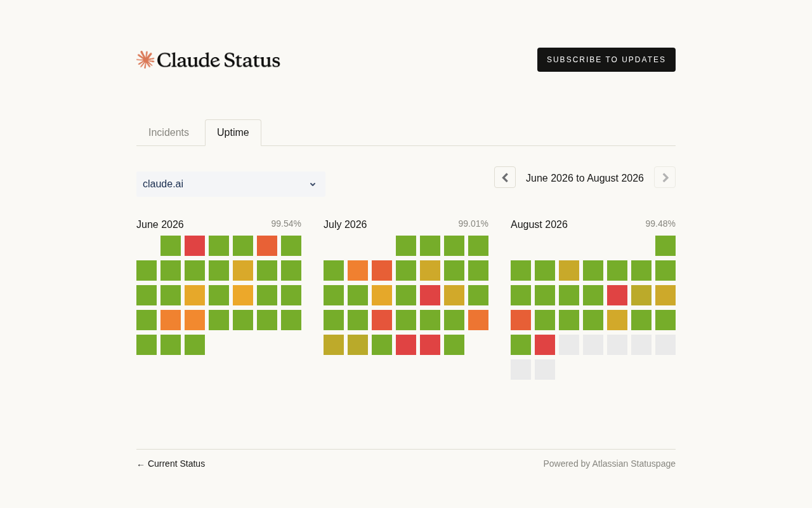This screenshot has height=508, width=812.
Task: Click the yellow June 18 day square
Action: [x=243, y=295]
